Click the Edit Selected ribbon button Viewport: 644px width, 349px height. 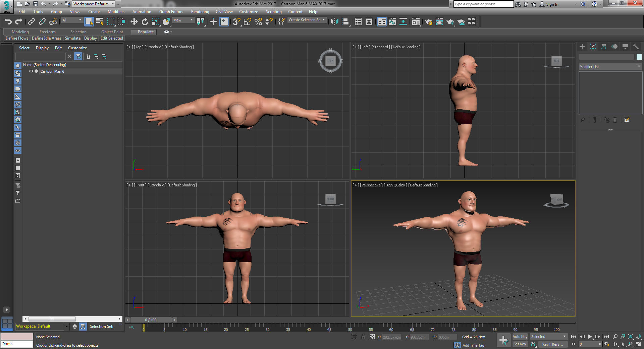point(112,38)
